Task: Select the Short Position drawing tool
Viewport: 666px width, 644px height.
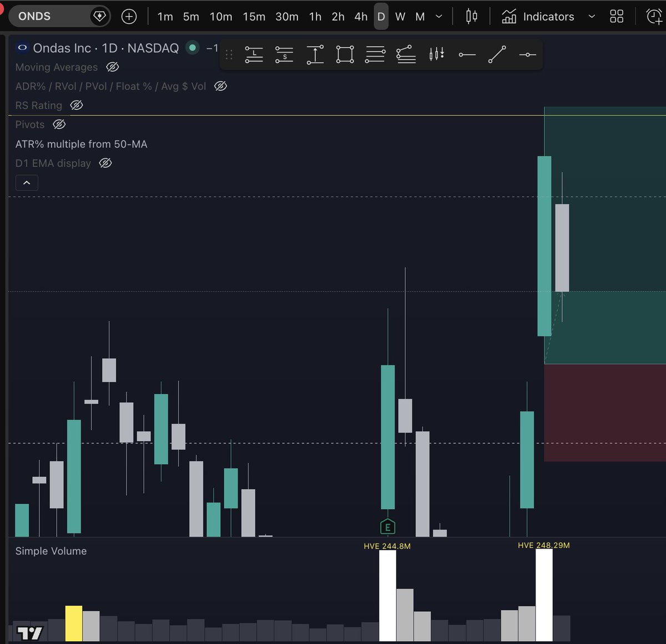Action: pos(284,54)
